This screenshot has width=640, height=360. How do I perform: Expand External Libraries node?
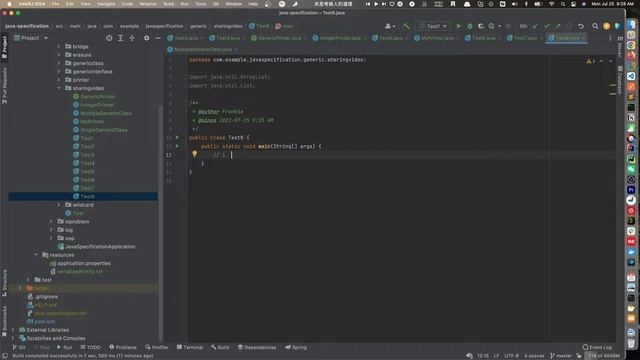point(13,330)
